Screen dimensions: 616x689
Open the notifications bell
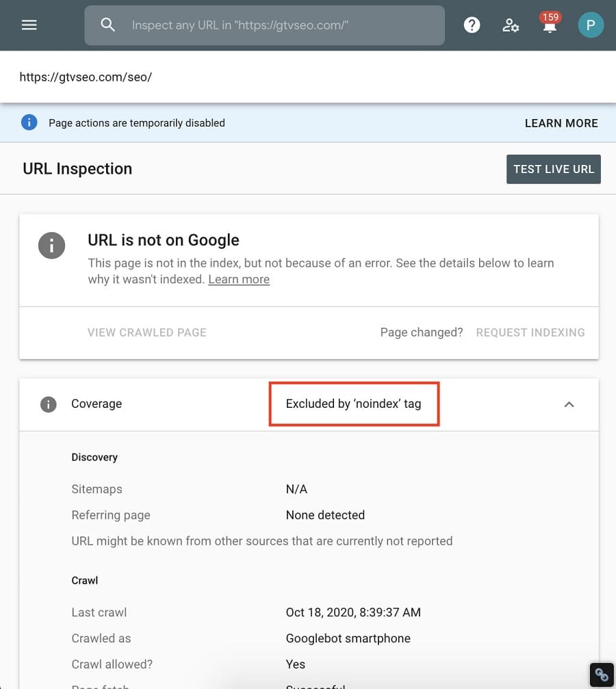pos(549,27)
